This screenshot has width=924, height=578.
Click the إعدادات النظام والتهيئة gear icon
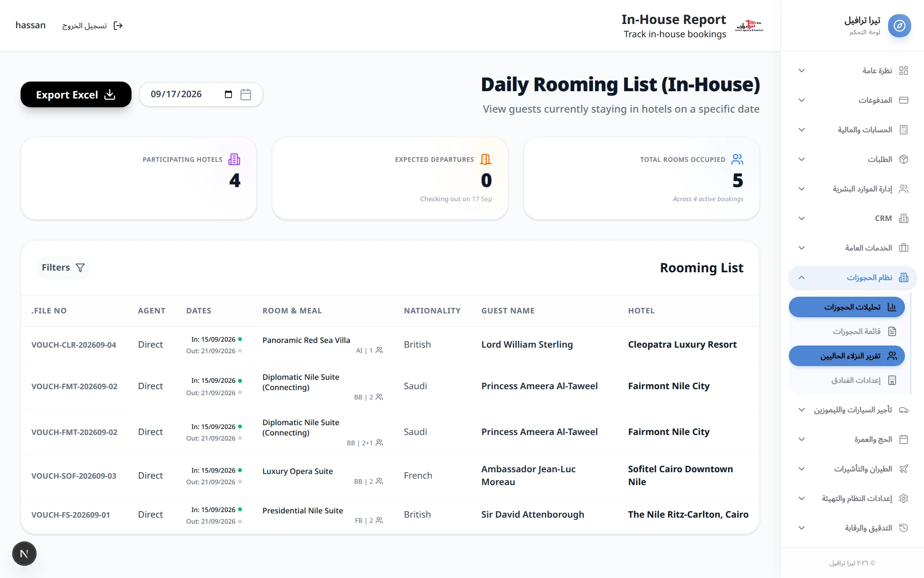tap(903, 498)
